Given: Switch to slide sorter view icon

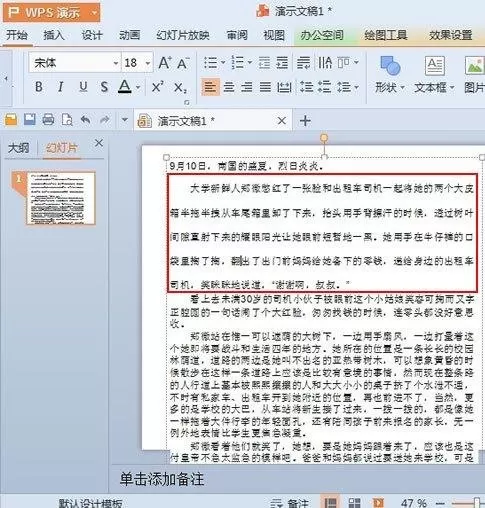Looking at the screenshot, I should pos(354,503).
